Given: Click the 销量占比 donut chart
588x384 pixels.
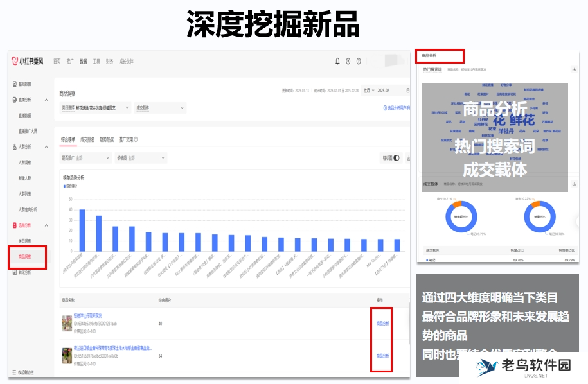Looking at the screenshot, I should click(540, 217).
